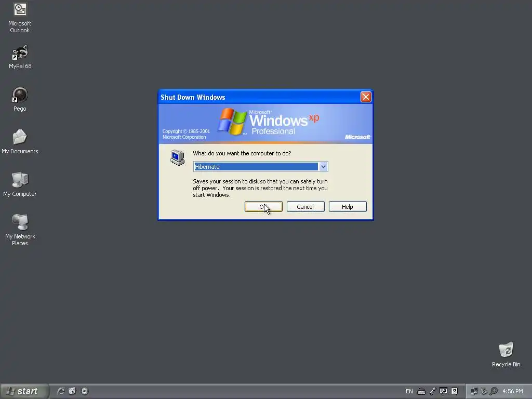The height and width of the screenshot is (399, 532).
Task: Click the network connection tray icon
Action: [x=474, y=391]
